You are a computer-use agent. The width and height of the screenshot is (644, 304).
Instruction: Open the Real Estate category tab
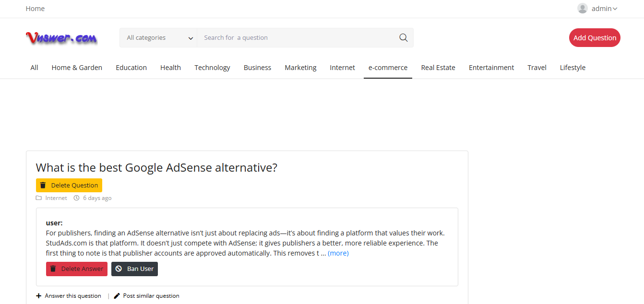coord(438,68)
